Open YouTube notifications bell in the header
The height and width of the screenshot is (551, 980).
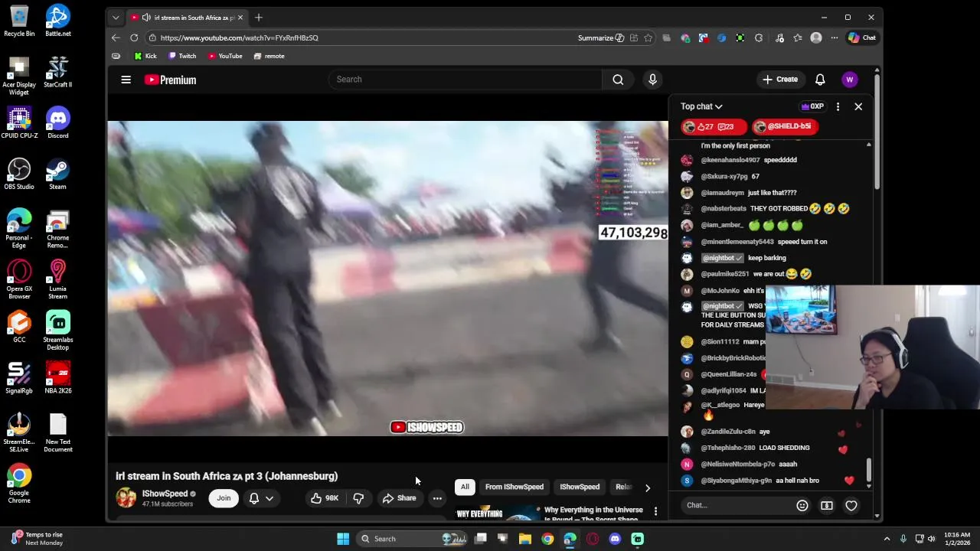tap(820, 80)
